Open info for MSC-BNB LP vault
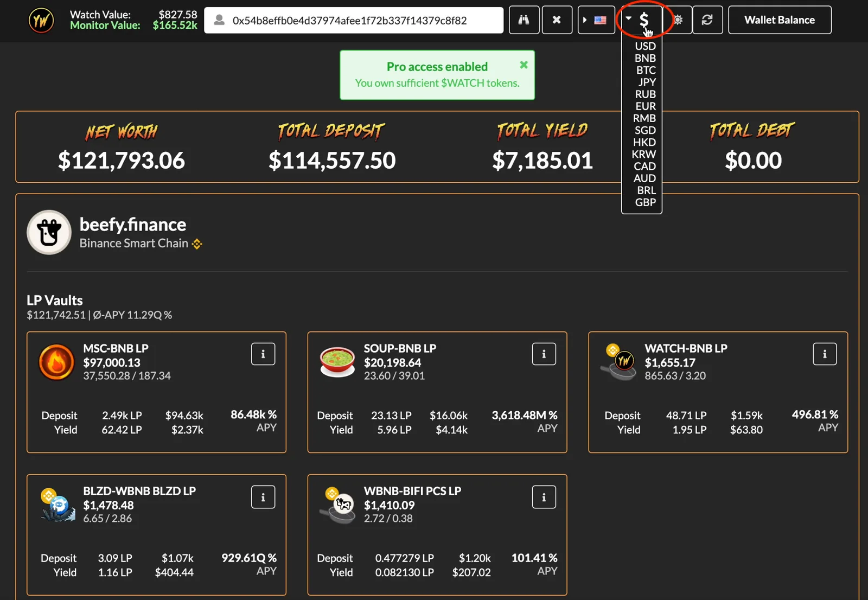 [x=263, y=354]
